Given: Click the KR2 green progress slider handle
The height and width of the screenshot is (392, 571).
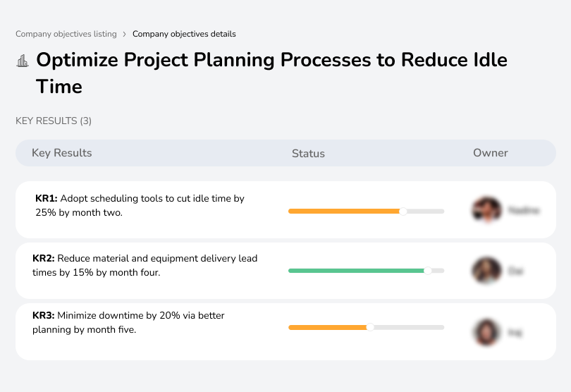Looking at the screenshot, I should (427, 271).
